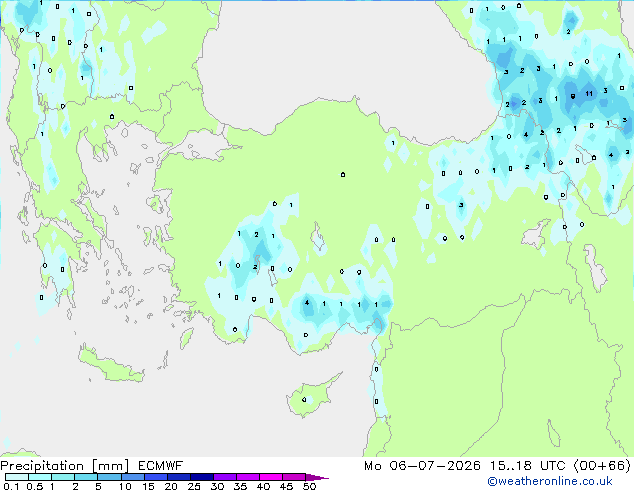Select the 0.5–1 mm legend color box

40,477
